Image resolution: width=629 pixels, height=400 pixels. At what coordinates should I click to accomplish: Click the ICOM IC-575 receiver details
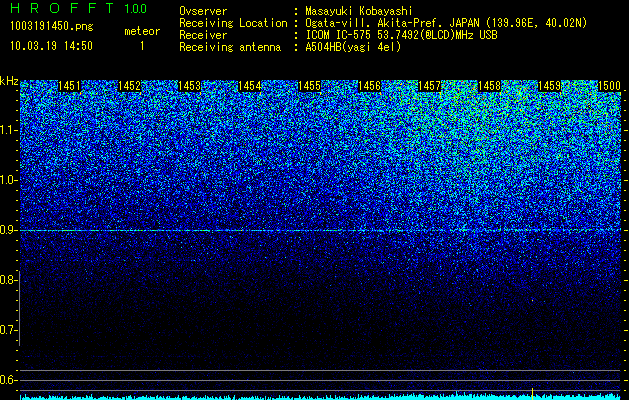[401, 35]
